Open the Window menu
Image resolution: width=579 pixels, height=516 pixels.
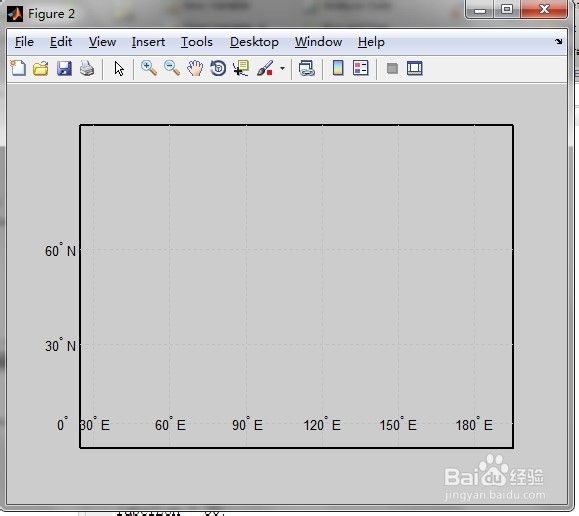coord(318,42)
